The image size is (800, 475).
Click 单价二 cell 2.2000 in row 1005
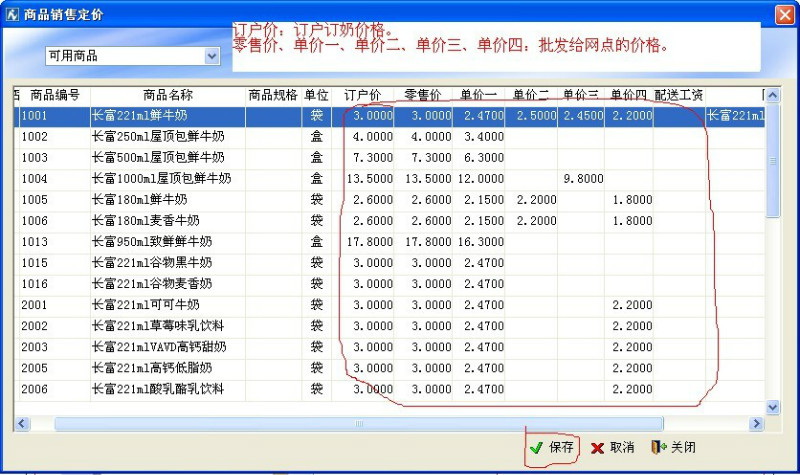pyautogui.click(x=531, y=199)
